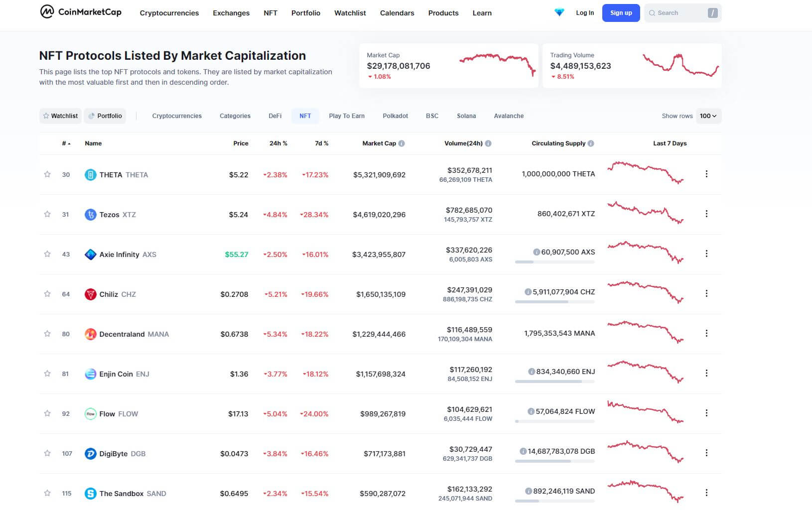
Task: Click info icon beside DGB circulating supply
Action: [523, 451]
